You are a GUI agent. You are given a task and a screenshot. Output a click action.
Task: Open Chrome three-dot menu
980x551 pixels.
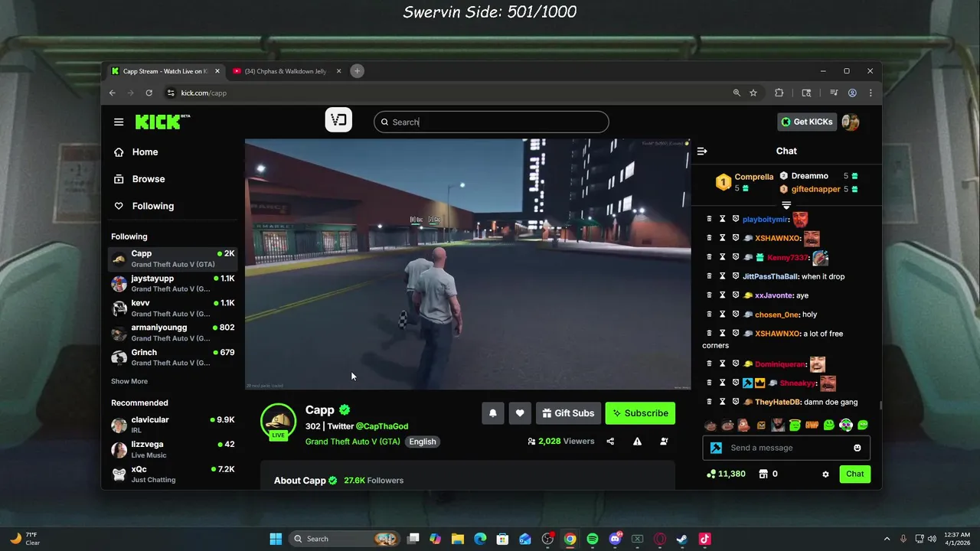(871, 93)
